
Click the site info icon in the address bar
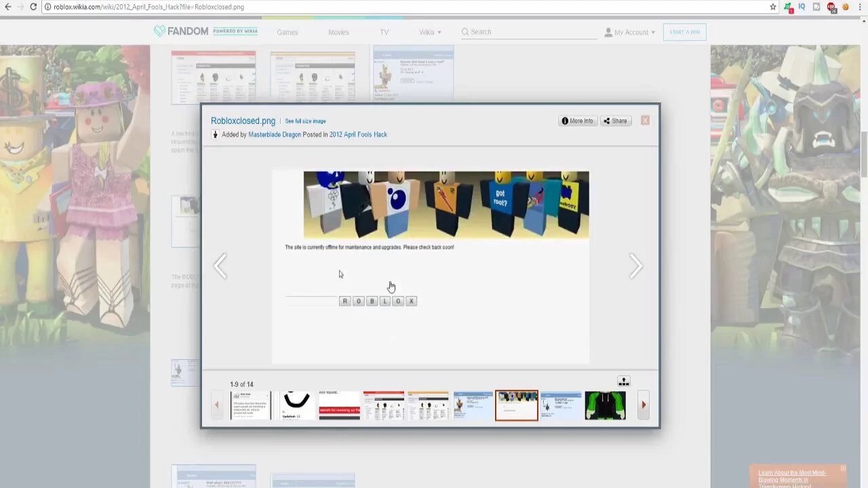click(x=47, y=7)
